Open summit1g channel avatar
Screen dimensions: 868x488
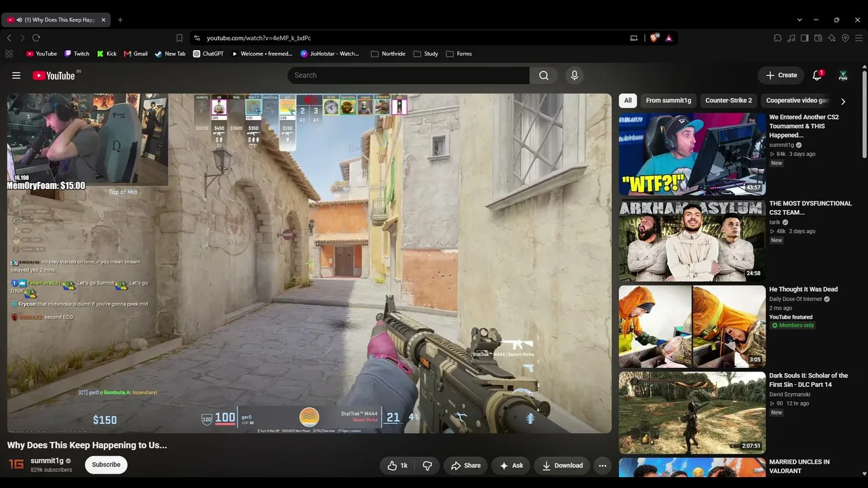pos(16,464)
